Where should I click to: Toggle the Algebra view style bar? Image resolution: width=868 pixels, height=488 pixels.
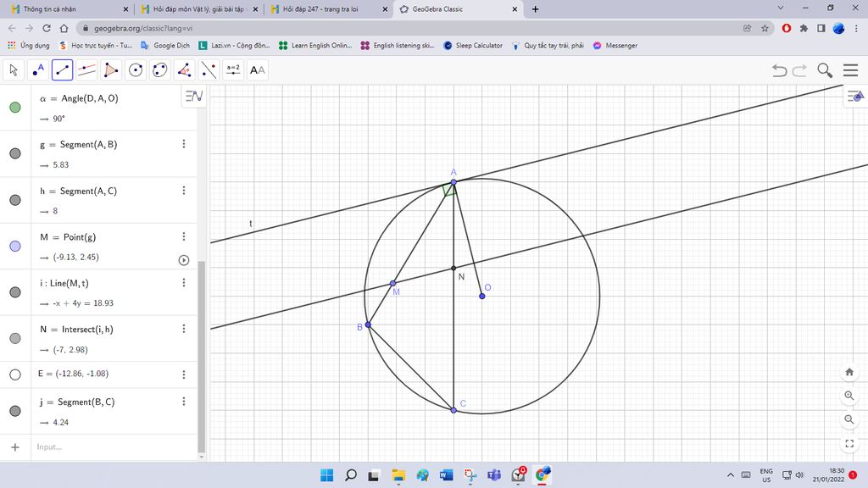194,97
